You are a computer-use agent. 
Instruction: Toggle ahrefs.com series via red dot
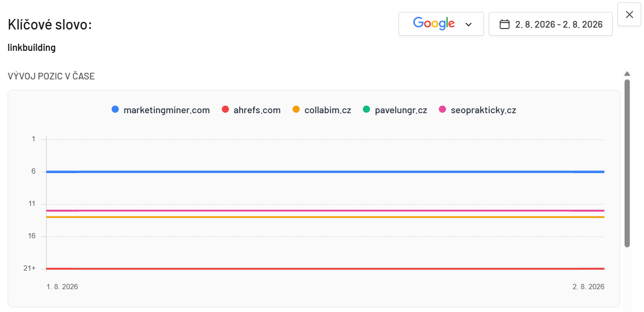[225, 109]
